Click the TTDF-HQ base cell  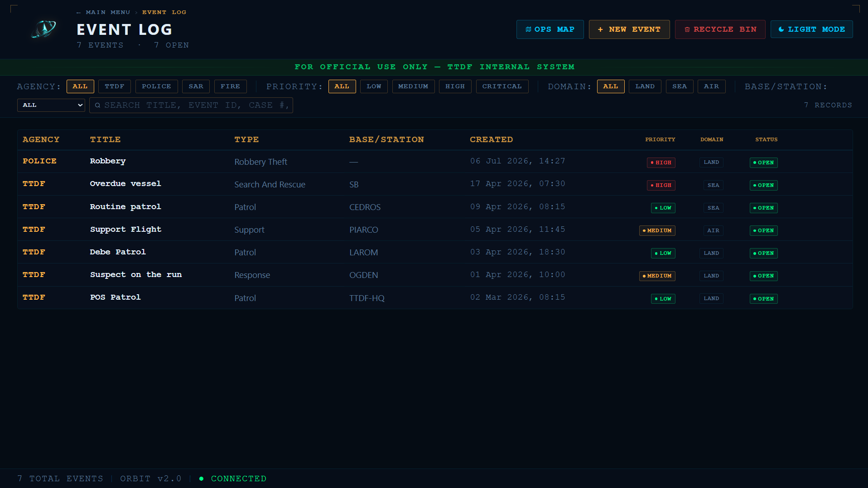coord(367,298)
